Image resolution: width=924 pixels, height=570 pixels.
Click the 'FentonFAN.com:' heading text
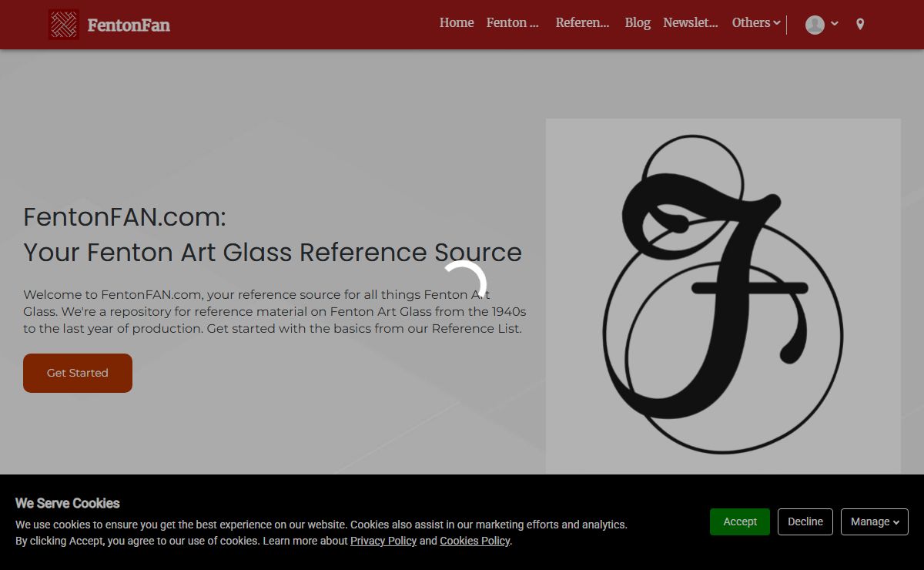pos(125,217)
